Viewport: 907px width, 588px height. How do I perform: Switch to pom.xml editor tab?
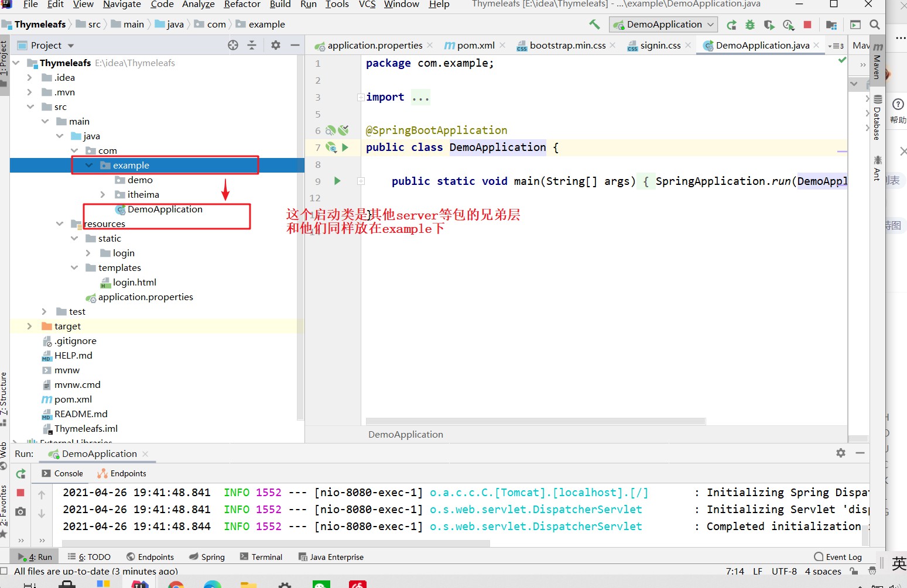point(475,45)
